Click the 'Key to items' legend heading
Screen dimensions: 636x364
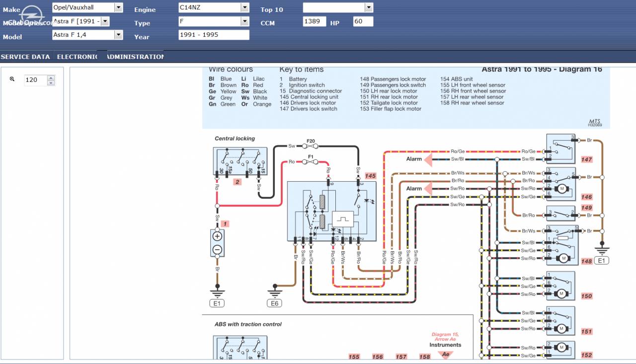pyautogui.click(x=301, y=70)
